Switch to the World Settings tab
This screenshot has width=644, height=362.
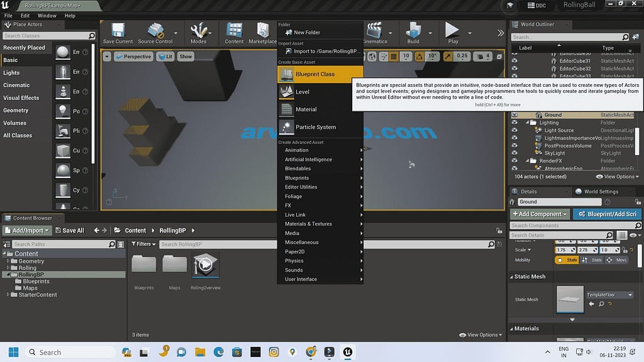602,191
